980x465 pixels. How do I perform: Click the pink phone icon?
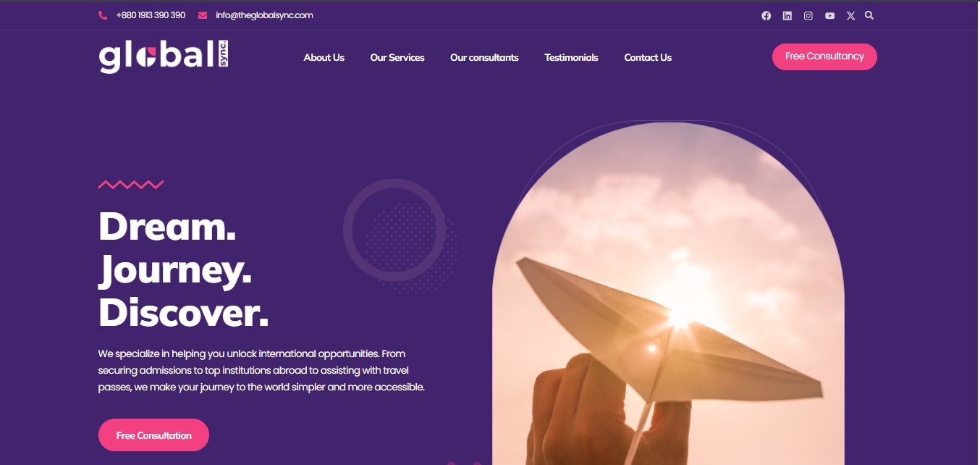[x=103, y=15]
